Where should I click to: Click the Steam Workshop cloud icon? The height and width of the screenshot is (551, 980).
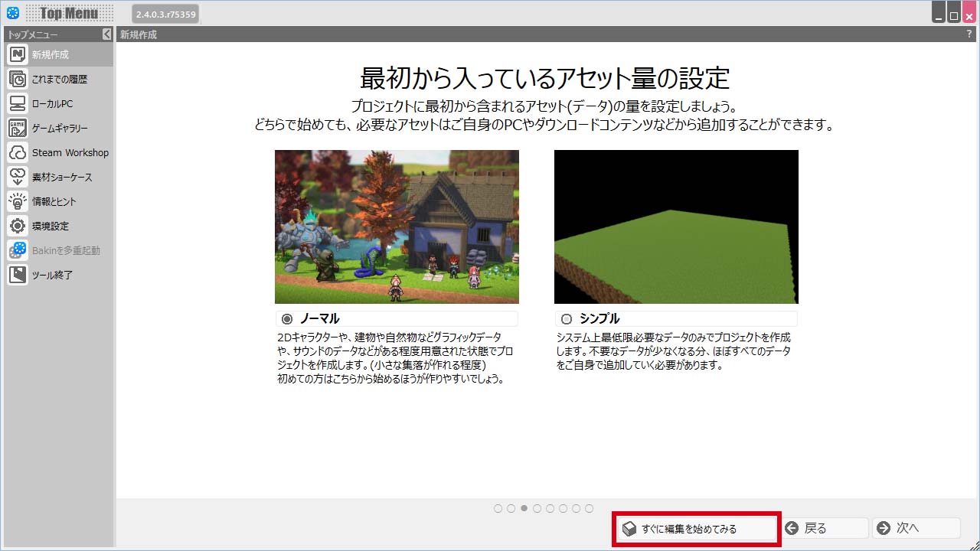(x=18, y=152)
